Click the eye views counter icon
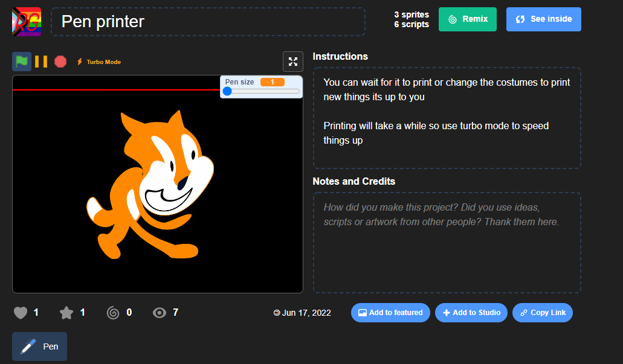623x364 pixels. click(160, 313)
